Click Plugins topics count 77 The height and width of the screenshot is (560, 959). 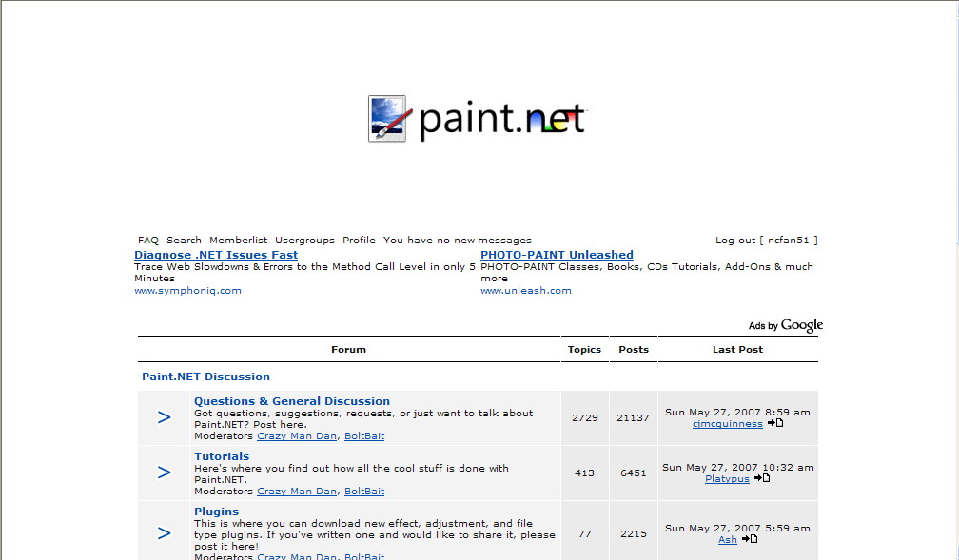585,533
